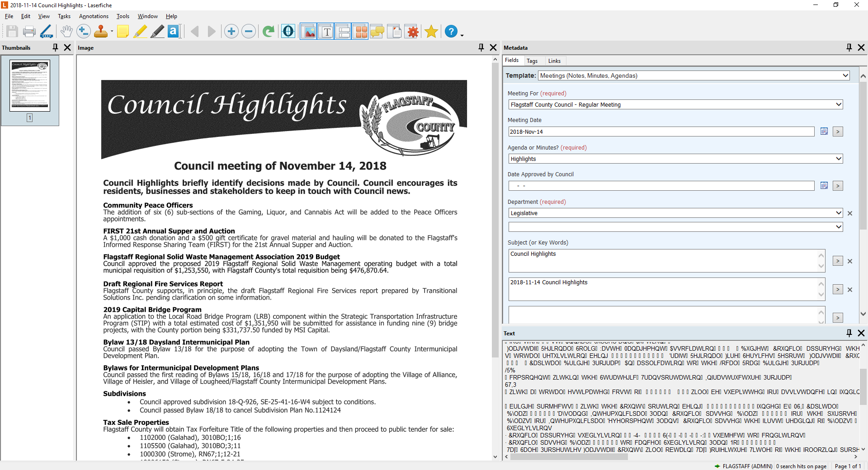Close the Metadata panel
The width and height of the screenshot is (868, 470).
tap(861, 47)
